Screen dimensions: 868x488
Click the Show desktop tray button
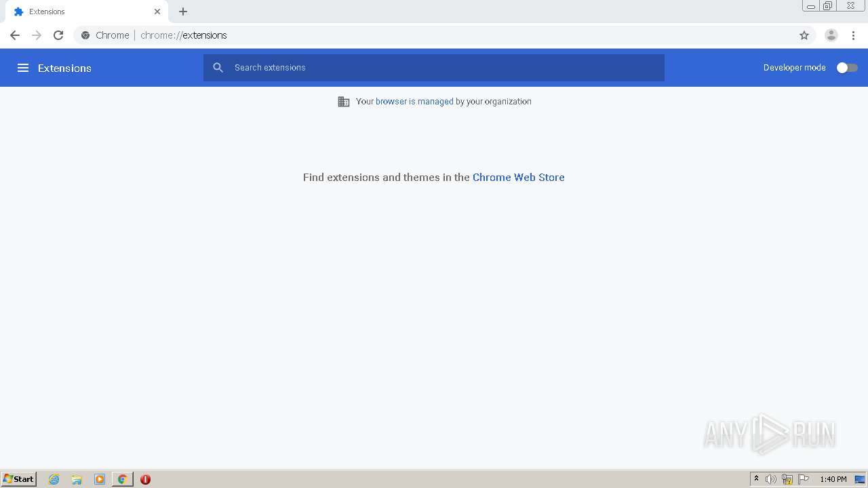click(x=861, y=479)
